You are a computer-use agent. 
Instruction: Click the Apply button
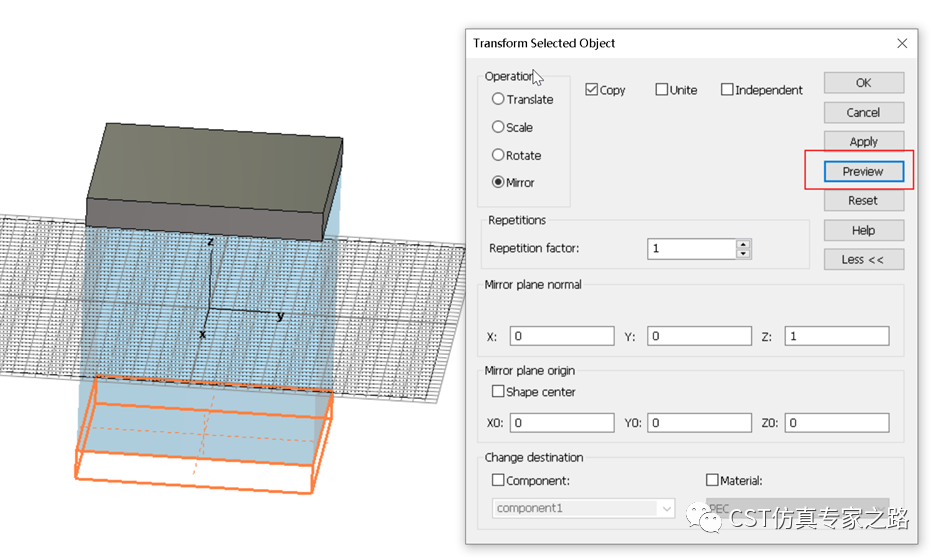point(863,141)
